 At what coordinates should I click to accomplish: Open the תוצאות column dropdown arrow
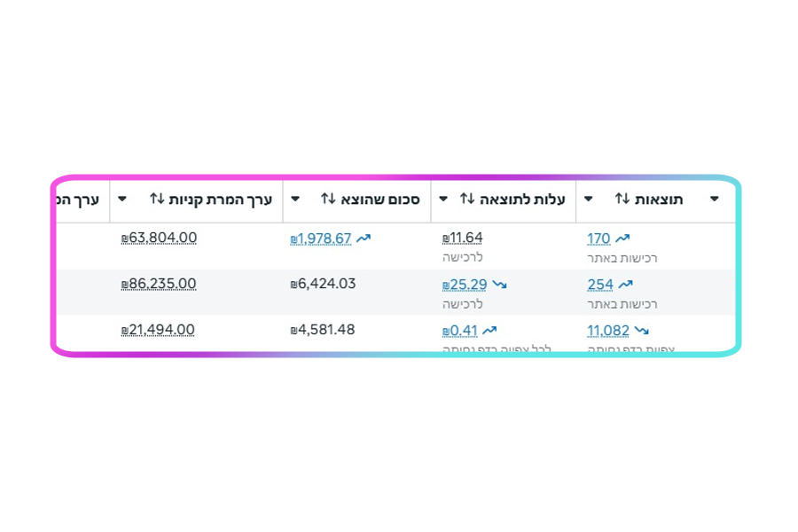pos(715,199)
